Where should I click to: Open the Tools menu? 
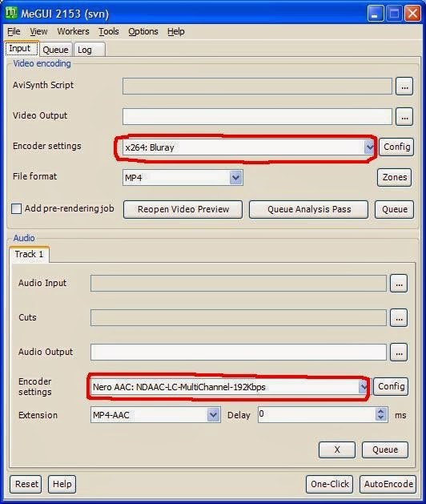click(x=109, y=31)
